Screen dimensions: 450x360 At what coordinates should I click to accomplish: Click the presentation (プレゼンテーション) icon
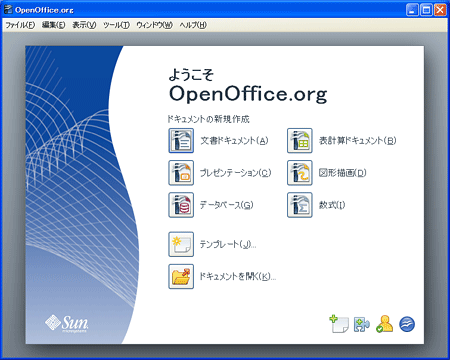coord(181,173)
